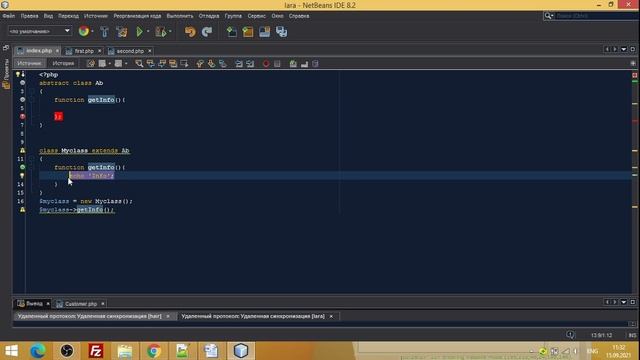640x360 pixels.
Task: Click the Build Project hammer icon
Action: pyautogui.click(x=104, y=31)
